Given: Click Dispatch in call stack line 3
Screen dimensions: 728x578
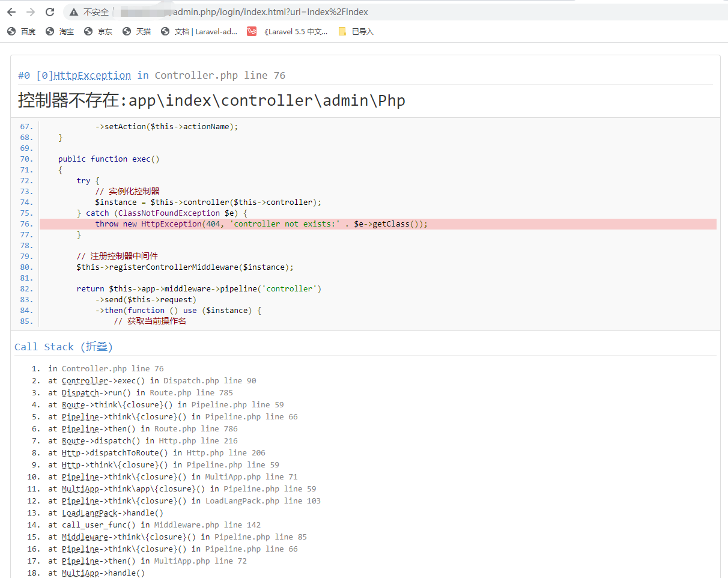Looking at the screenshot, I should [80, 393].
